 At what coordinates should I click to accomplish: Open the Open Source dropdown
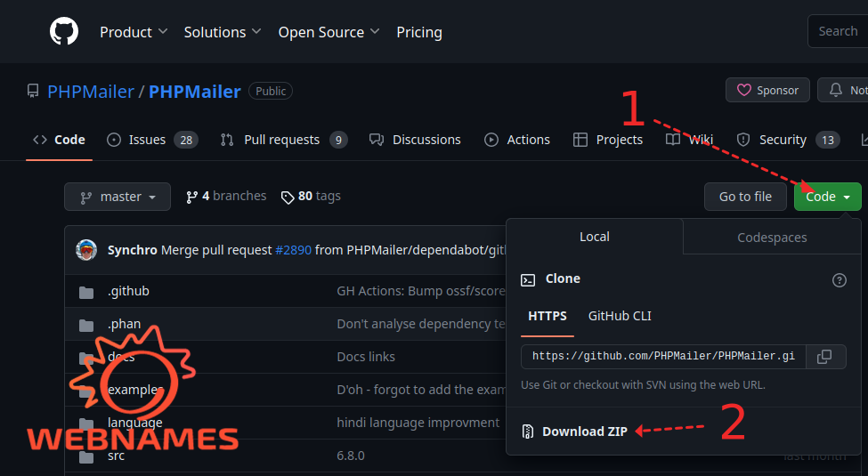click(x=329, y=32)
